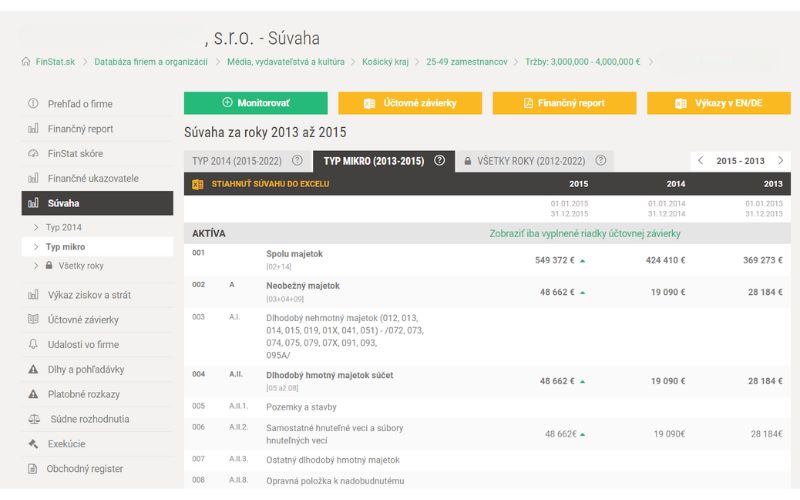Open Dlhy a pohľadávky warning icon item
This screenshot has width=800, height=500.
(x=33, y=369)
